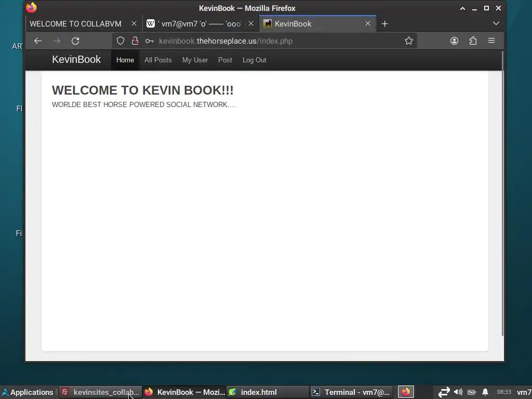Click the saved password key icon
This screenshot has width=532, height=399.
point(149,41)
